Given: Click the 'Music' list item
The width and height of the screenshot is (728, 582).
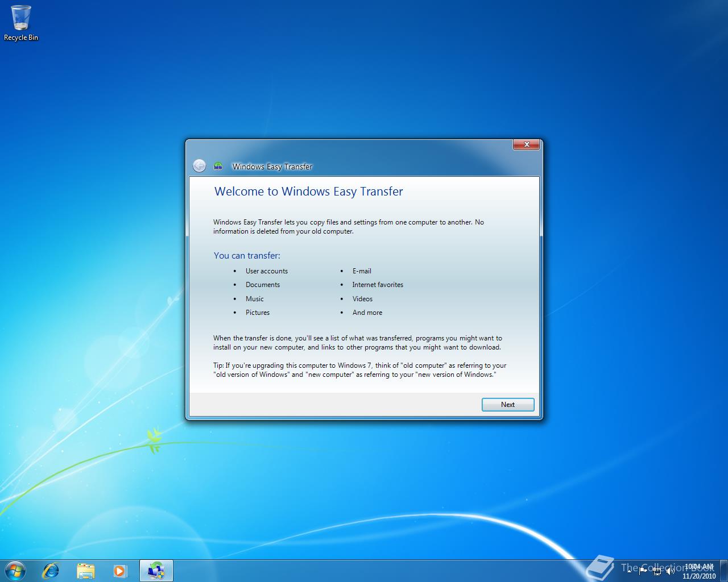Looking at the screenshot, I should click(x=255, y=299).
